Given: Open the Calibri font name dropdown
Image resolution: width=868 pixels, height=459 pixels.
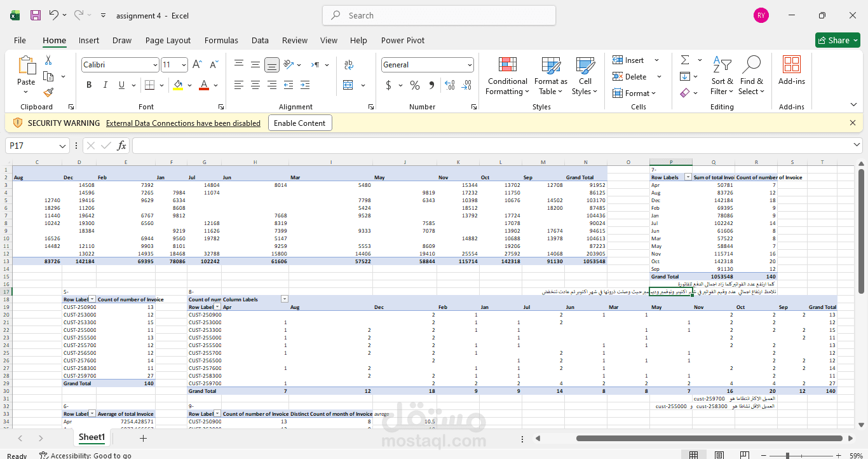Looking at the screenshot, I should [x=155, y=65].
